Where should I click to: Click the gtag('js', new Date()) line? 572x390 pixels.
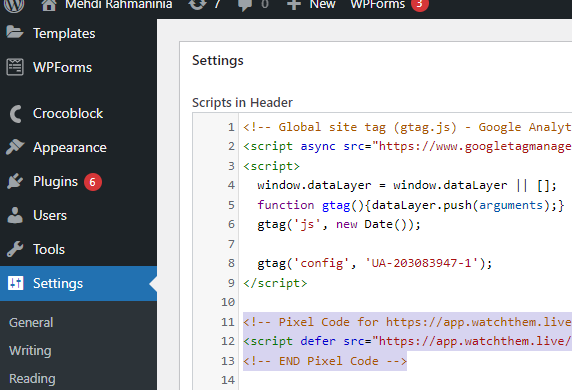(339, 224)
